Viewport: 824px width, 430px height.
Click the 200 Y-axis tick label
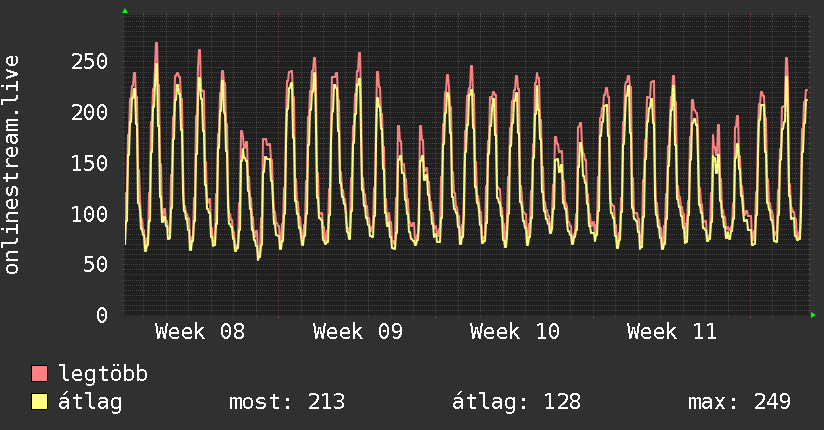click(x=89, y=113)
